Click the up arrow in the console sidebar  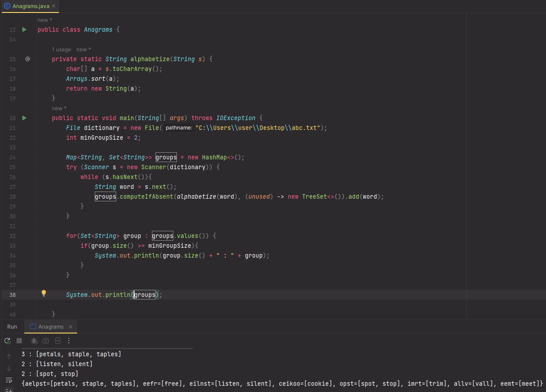click(9, 356)
